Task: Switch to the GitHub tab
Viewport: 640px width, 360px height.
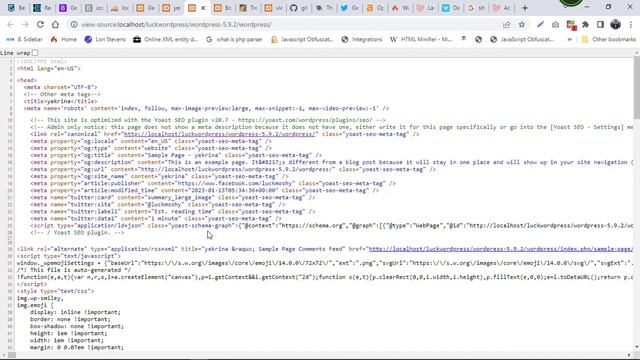Action: tap(299, 8)
